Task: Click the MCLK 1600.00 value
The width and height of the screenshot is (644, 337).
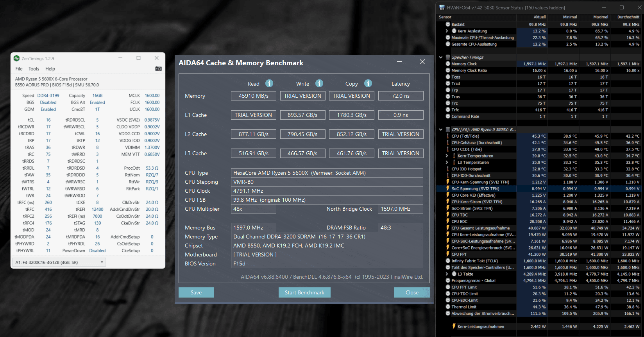Action: coord(152,95)
